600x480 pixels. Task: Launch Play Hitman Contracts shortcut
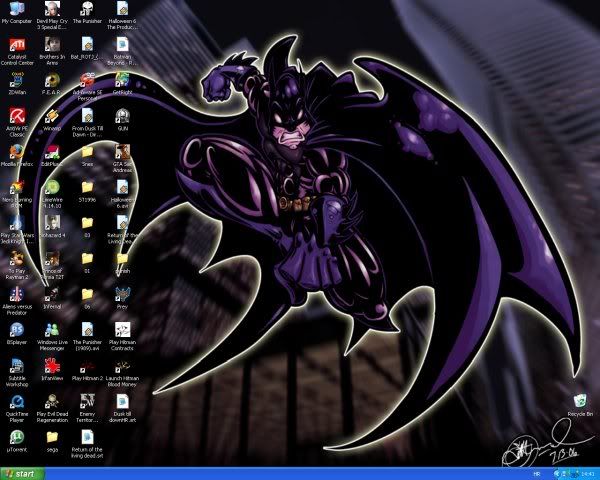[122, 337]
